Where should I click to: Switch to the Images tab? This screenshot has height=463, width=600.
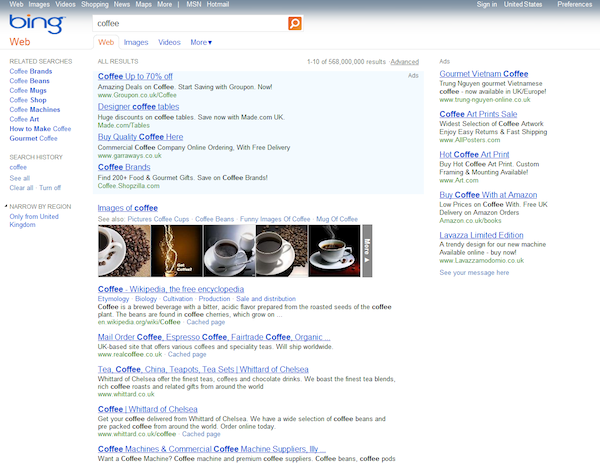pos(136,43)
